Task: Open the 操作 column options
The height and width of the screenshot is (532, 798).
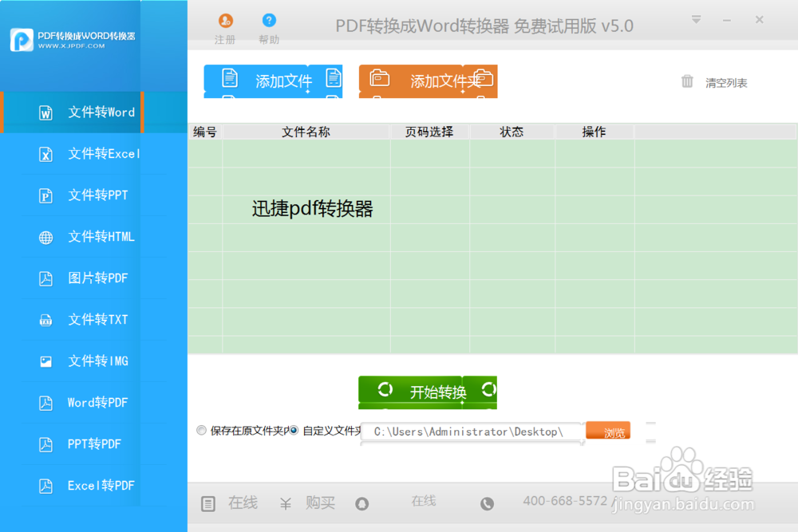Action: (595, 131)
